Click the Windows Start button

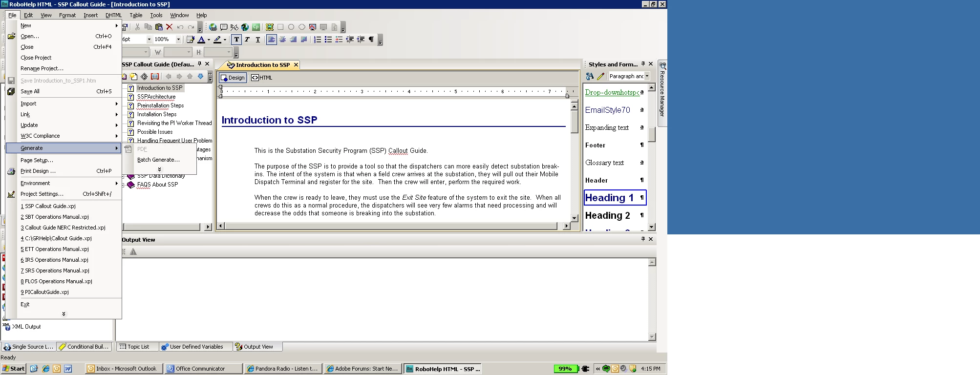[13, 369]
